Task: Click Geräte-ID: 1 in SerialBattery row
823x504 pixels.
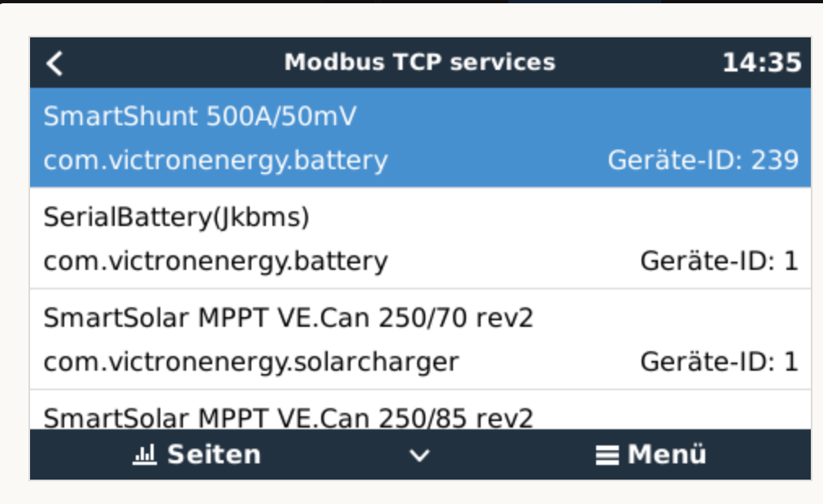Action: [x=719, y=261]
